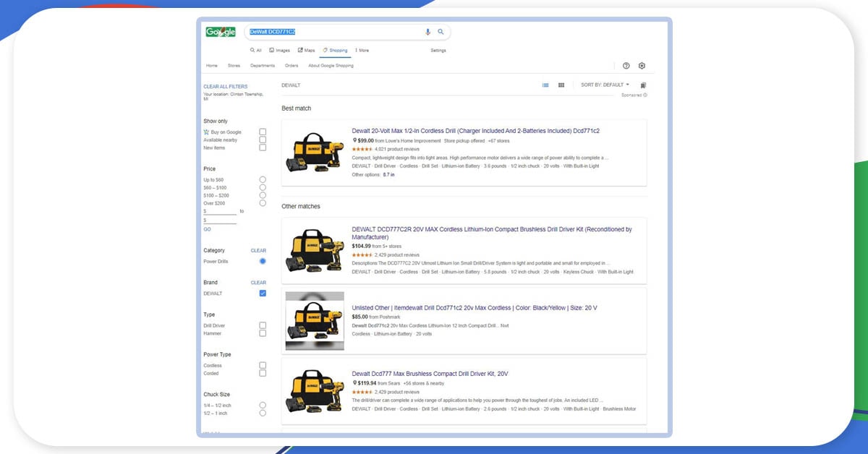This screenshot has width=868, height=454.
Task: Open the Poshmark $85.00 drill thumbnail
Action: point(315,321)
